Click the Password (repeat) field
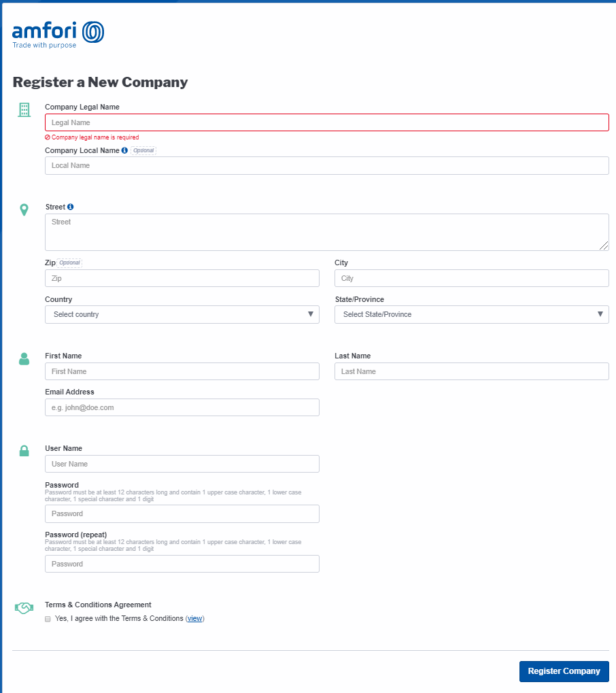Image resolution: width=616 pixels, height=693 pixels. point(182,564)
